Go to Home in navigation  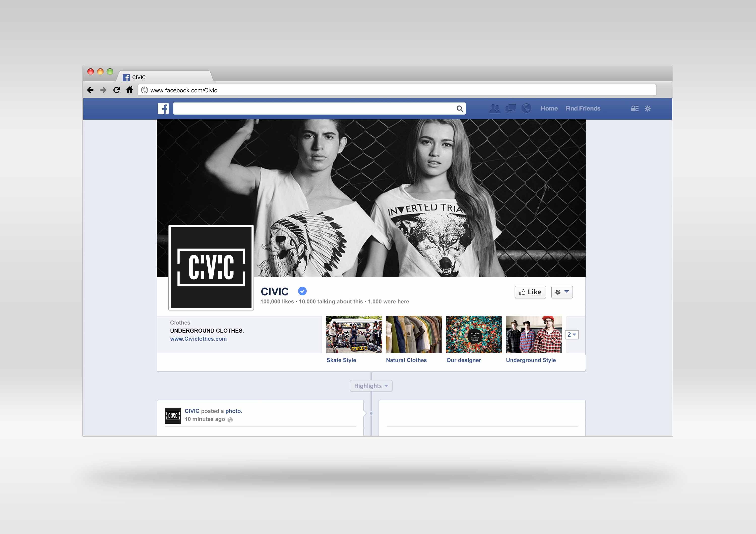pos(549,109)
